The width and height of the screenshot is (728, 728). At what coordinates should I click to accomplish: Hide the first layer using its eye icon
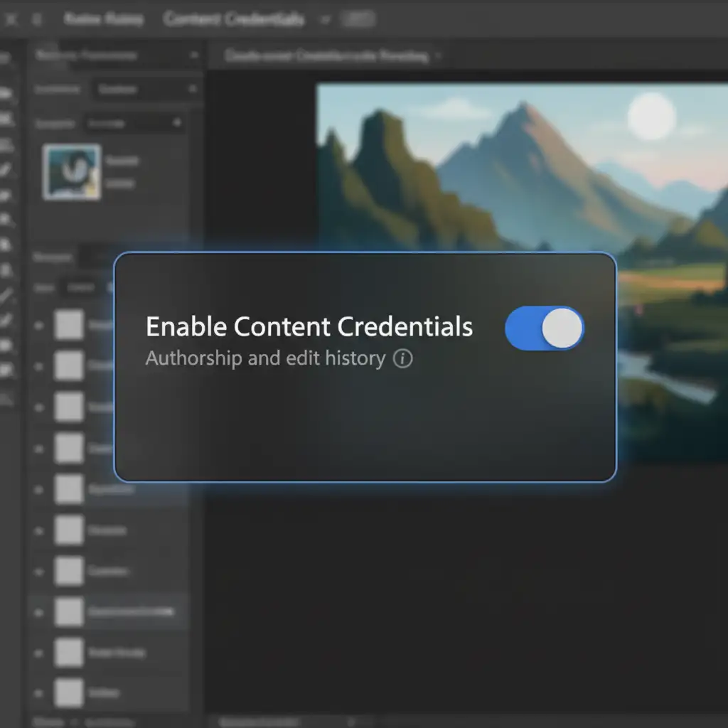pos(39,326)
